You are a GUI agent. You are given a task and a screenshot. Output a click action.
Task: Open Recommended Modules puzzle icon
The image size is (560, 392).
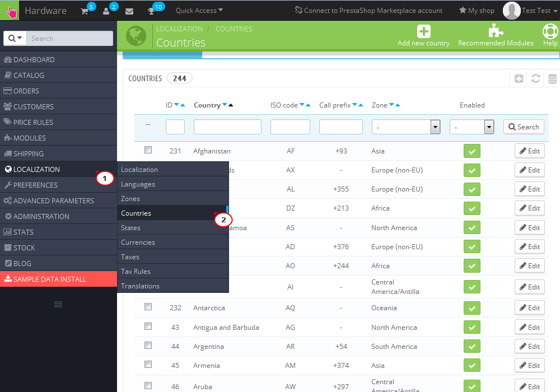pos(496,31)
